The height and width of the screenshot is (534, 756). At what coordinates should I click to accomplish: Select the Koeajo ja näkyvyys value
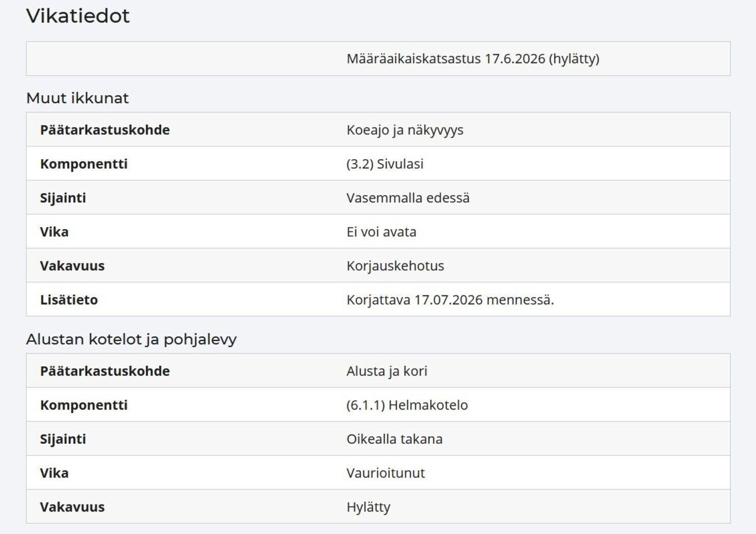405,130
